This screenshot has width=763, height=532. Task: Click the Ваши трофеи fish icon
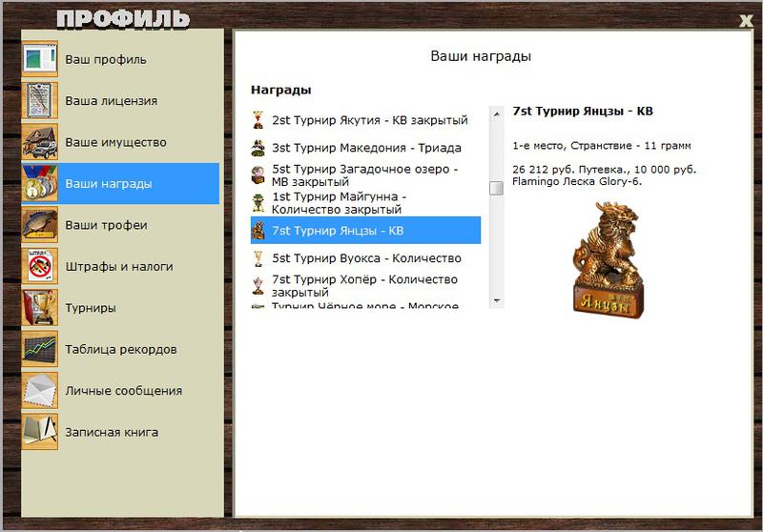point(39,225)
